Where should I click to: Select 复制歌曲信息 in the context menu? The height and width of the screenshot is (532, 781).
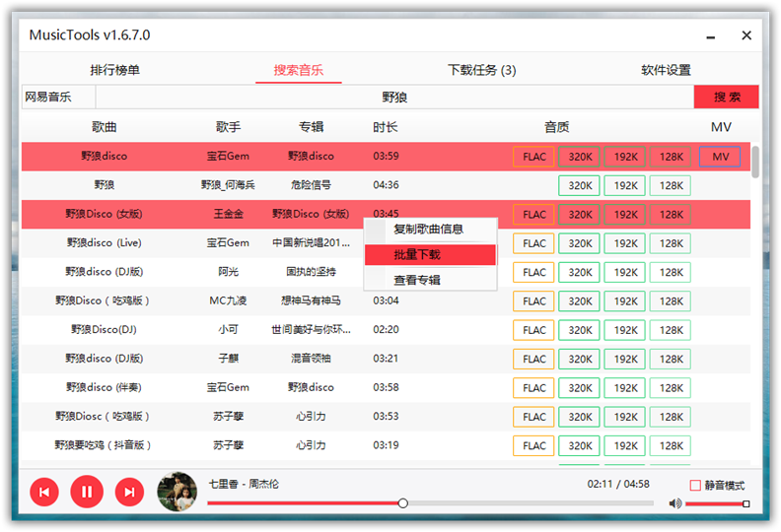point(429,229)
